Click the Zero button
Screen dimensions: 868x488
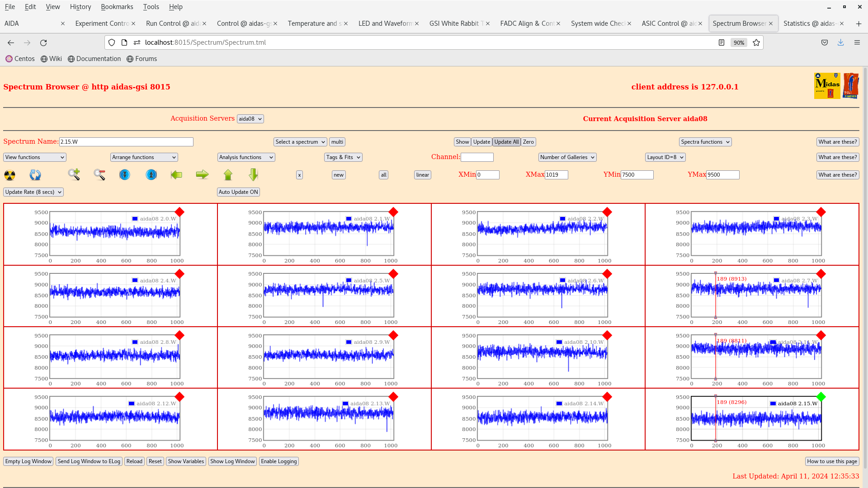(x=528, y=142)
